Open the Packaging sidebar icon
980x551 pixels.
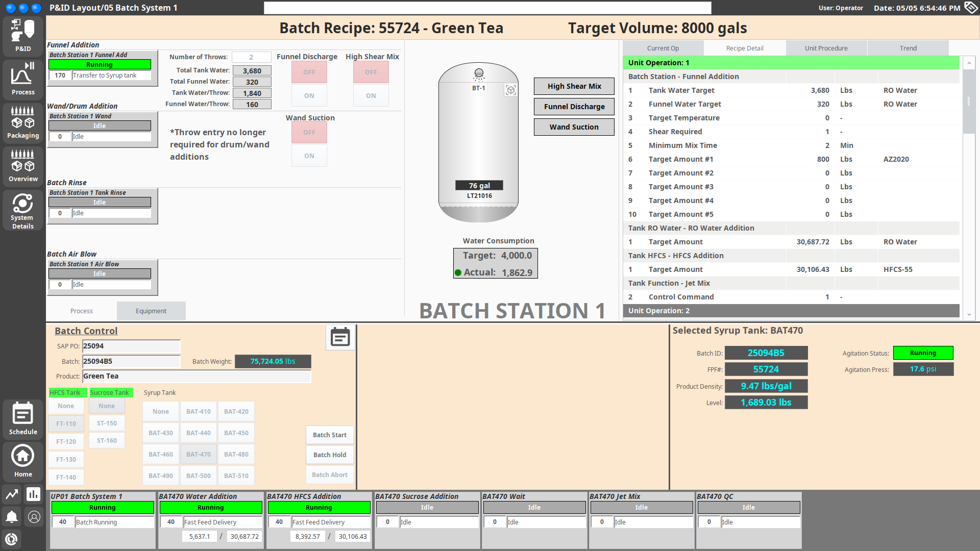click(23, 122)
